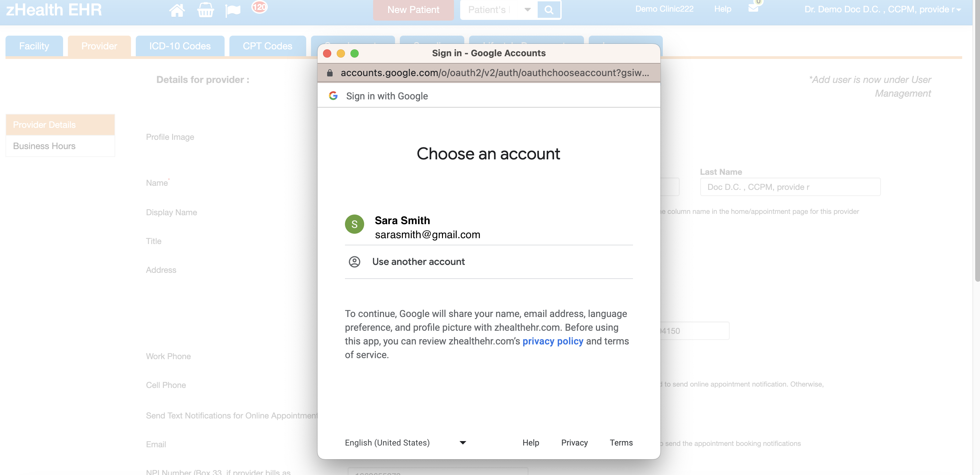The width and height of the screenshot is (980, 475).
Task: Minimize the Google sign-in popup window
Action: (x=340, y=53)
